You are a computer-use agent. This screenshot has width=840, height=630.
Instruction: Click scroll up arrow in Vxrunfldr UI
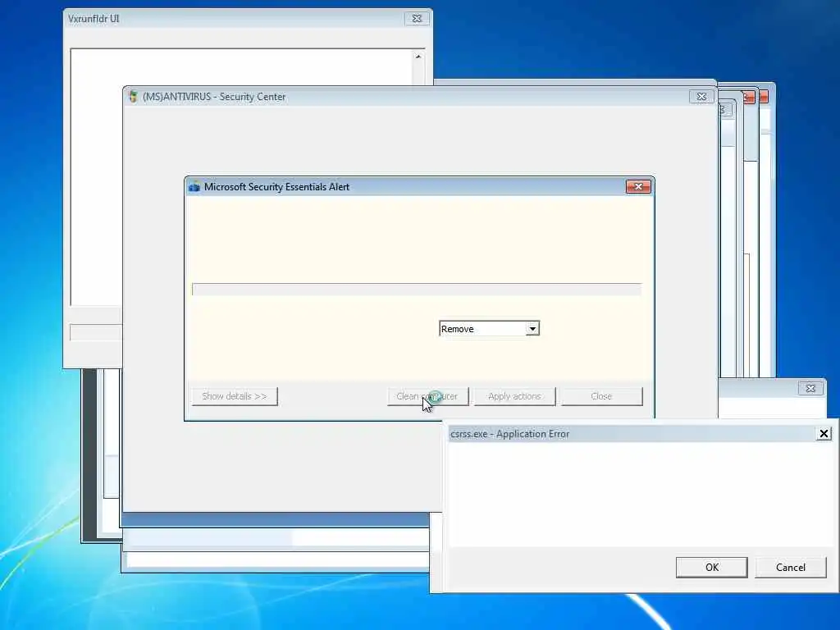418,57
